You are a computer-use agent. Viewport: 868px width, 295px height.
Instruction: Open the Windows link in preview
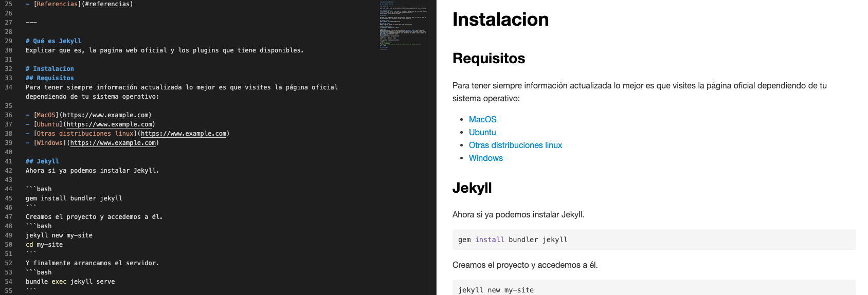pos(485,158)
